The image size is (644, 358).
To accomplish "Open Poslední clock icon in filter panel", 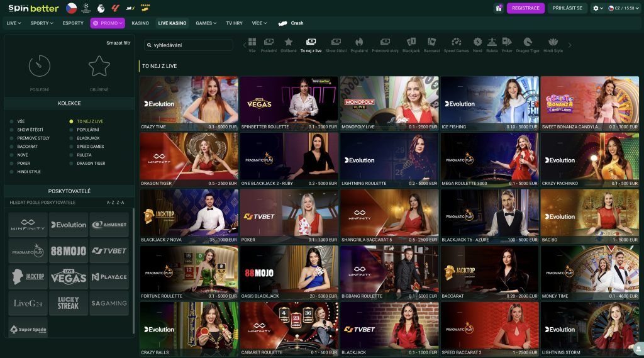I will click(x=40, y=67).
